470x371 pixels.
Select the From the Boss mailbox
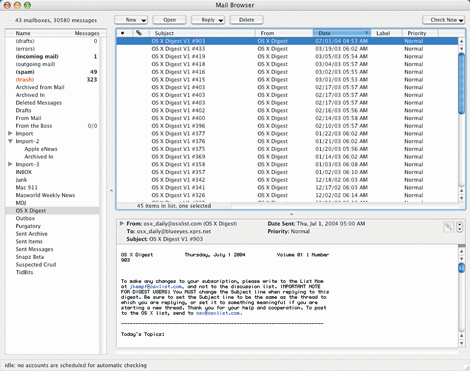52,126
